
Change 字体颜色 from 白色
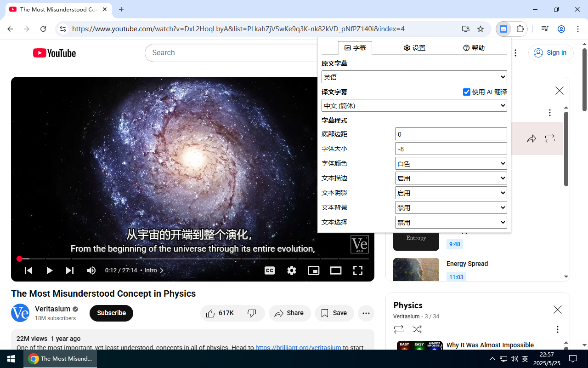pyautogui.click(x=451, y=163)
